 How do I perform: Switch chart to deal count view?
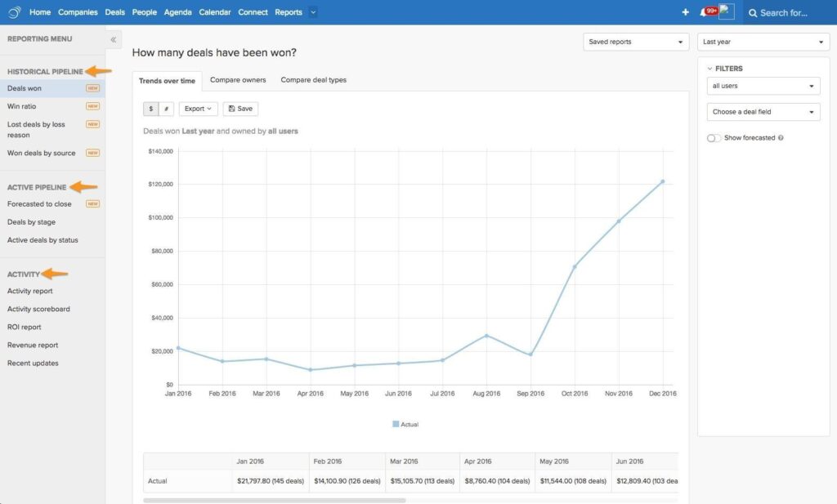(x=168, y=108)
